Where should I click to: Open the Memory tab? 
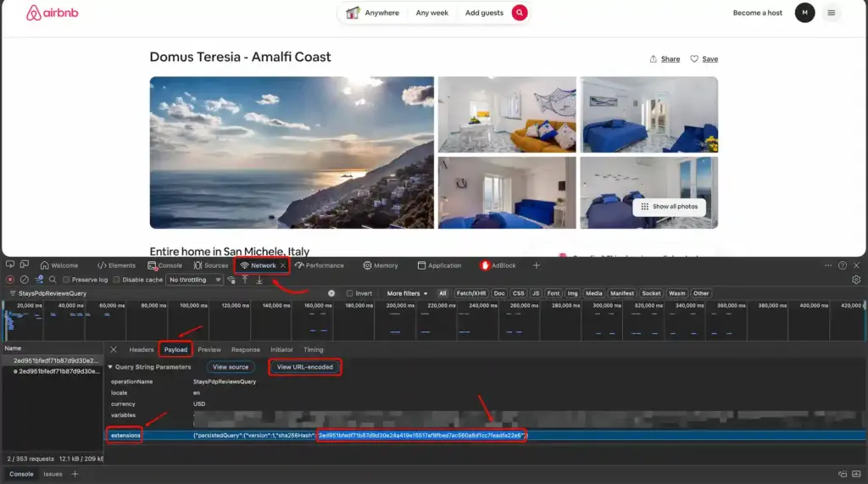tap(381, 265)
